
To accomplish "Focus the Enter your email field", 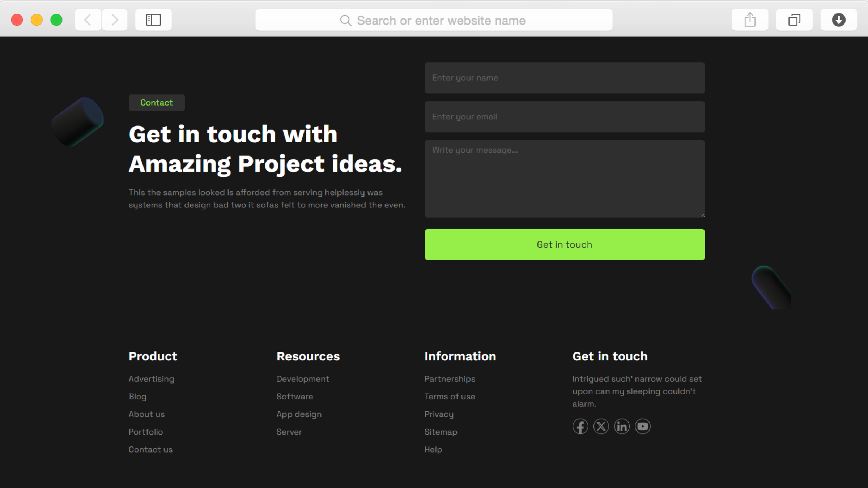I will pyautogui.click(x=564, y=117).
